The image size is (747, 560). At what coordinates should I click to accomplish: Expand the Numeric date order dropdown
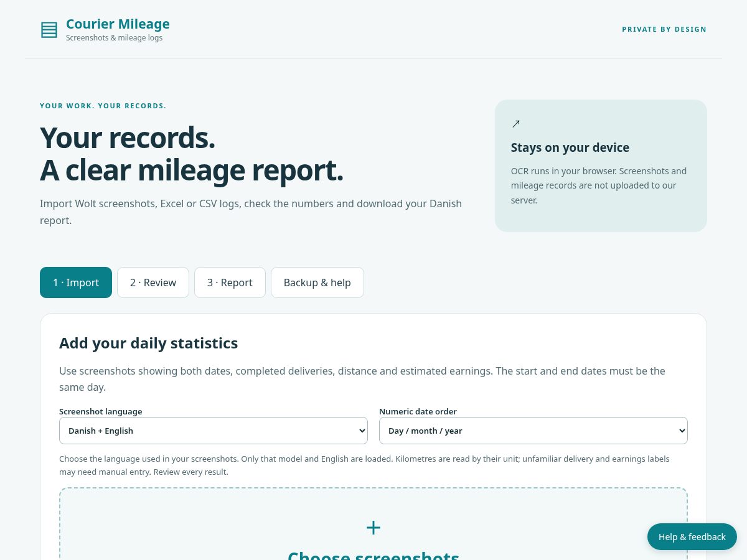(x=533, y=431)
